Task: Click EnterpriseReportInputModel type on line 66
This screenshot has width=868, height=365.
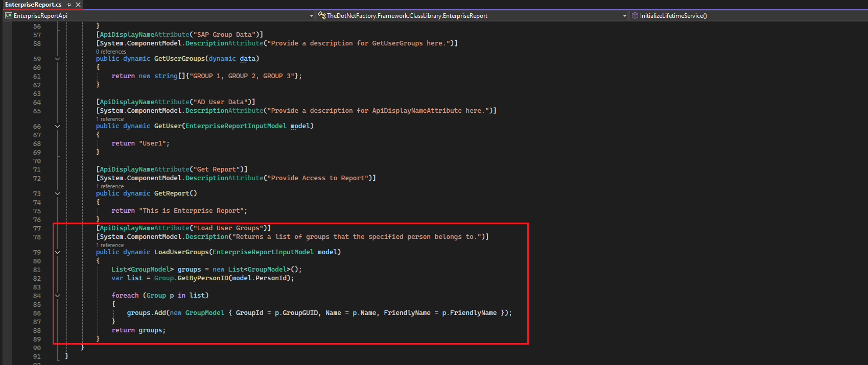Action: 236,126
